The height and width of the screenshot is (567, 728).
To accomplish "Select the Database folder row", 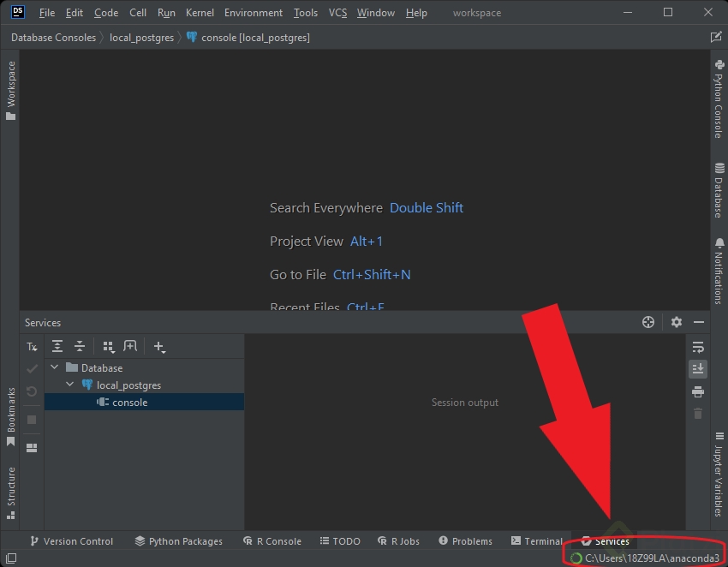I will [x=145, y=367].
